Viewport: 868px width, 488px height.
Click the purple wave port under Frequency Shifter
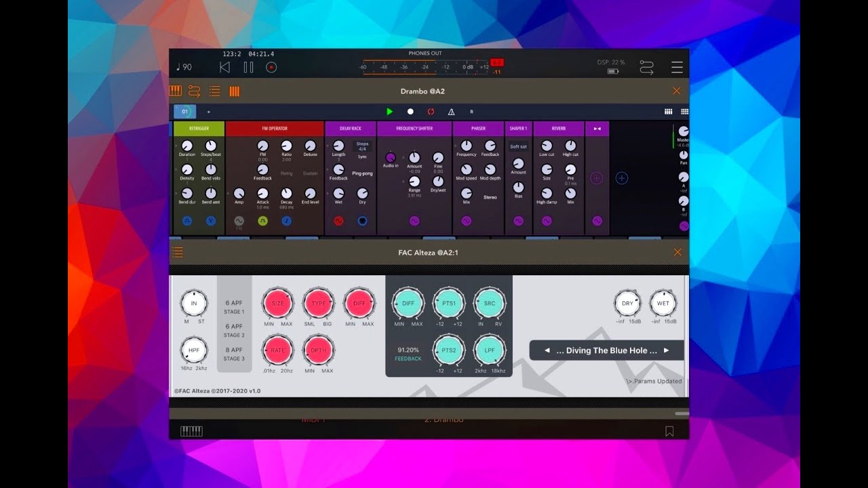[x=414, y=221]
